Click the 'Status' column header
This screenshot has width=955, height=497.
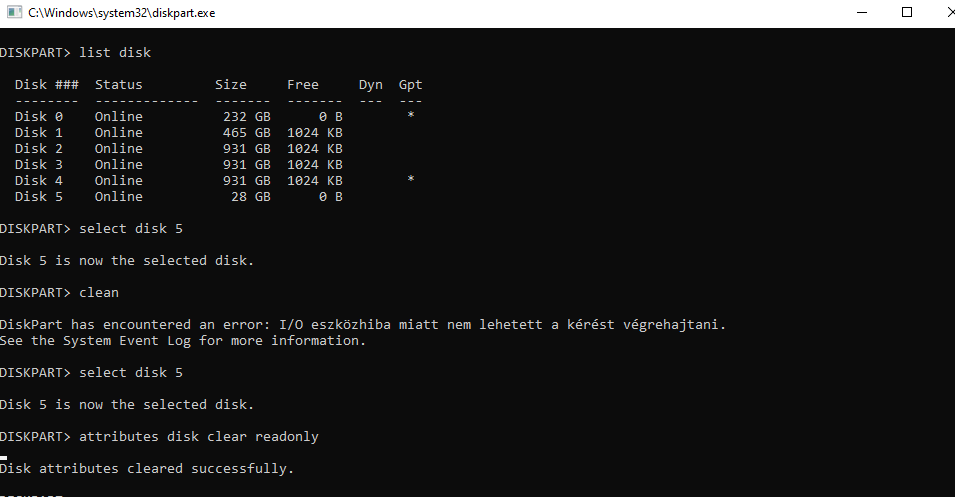[x=118, y=84]
